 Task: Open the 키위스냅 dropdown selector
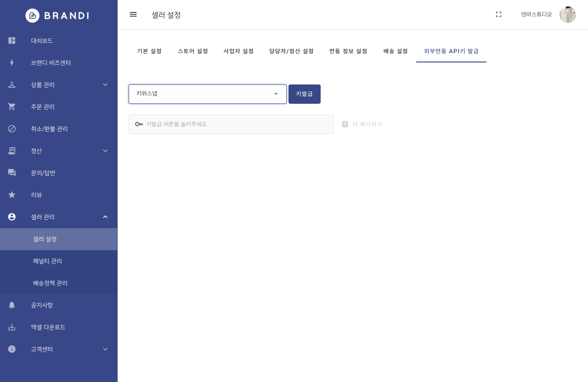pos(208,94)
